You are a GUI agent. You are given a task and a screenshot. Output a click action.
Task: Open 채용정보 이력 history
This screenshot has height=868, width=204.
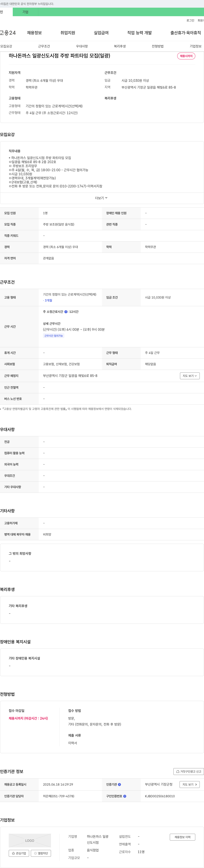pos(183,837)
